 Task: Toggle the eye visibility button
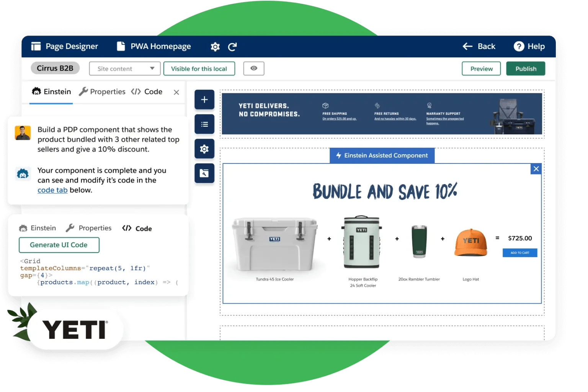[x=254, y=69]
